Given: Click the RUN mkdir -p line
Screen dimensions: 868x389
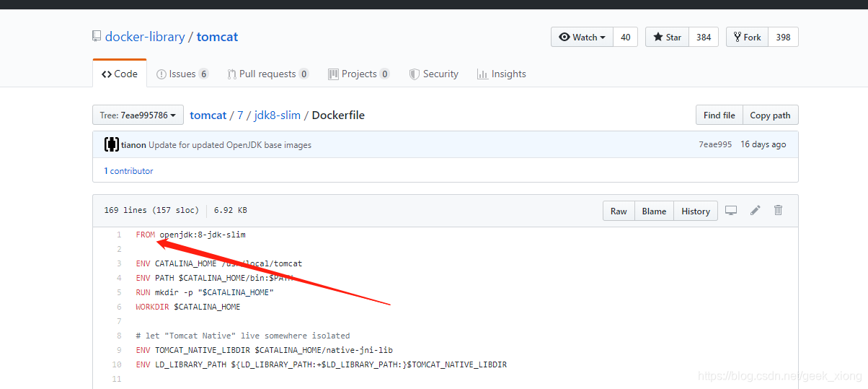Looking at the screenshot, I should coord(205,292).
